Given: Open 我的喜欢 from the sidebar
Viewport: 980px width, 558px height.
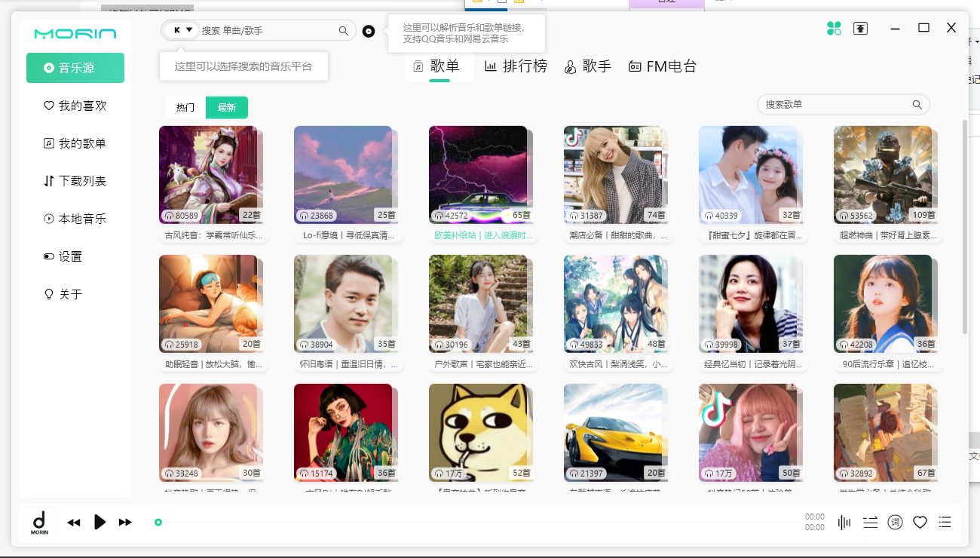Looking at the screenshot, I should click(x=75, y=106).
